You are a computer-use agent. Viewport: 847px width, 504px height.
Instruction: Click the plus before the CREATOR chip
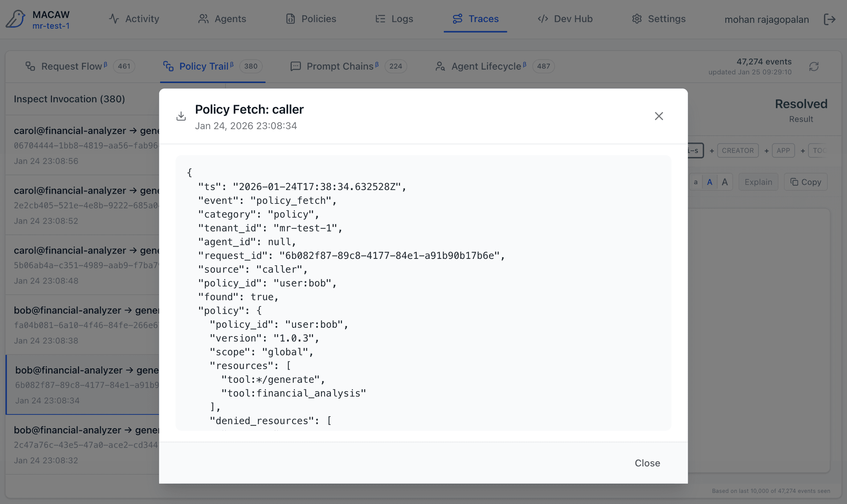pyautogui.click(x=712, y=150)
